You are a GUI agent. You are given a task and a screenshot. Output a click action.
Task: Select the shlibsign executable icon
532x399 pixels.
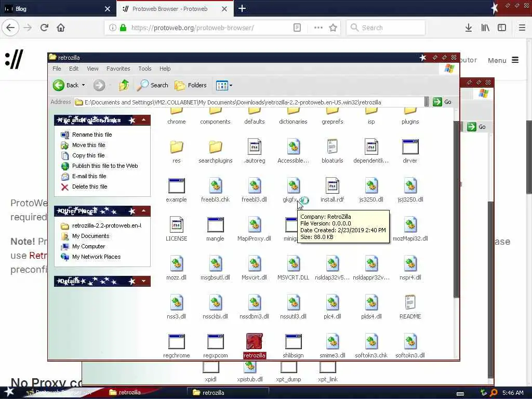tap(294, 341)
